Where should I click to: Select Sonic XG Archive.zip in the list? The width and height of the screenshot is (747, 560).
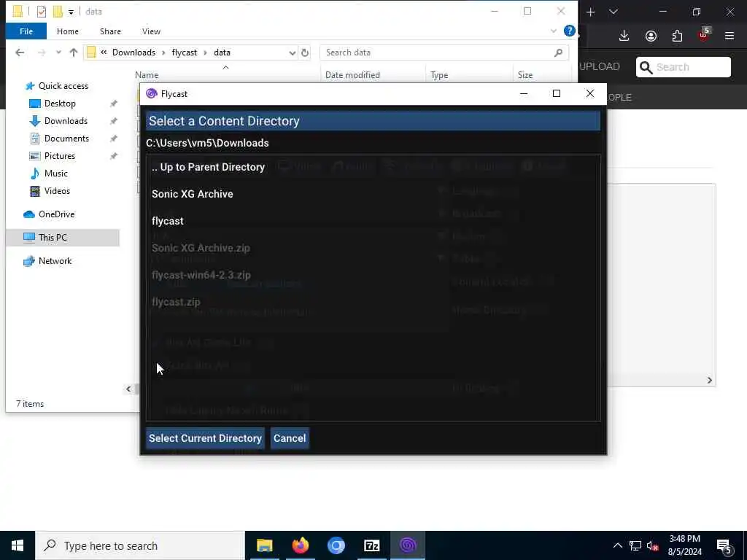201,248
